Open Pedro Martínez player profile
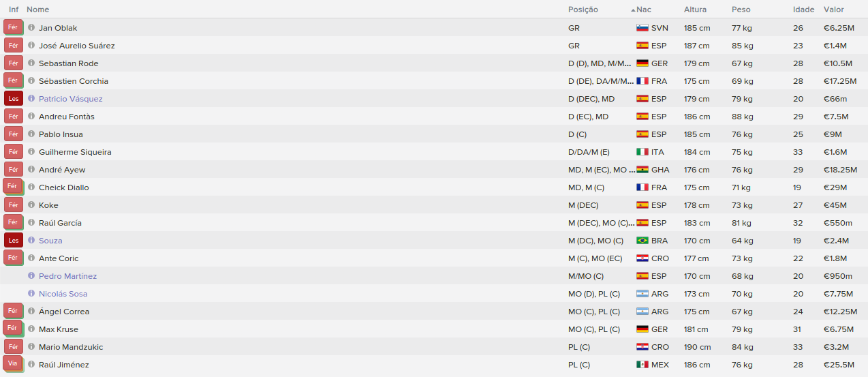 point(67,276)
